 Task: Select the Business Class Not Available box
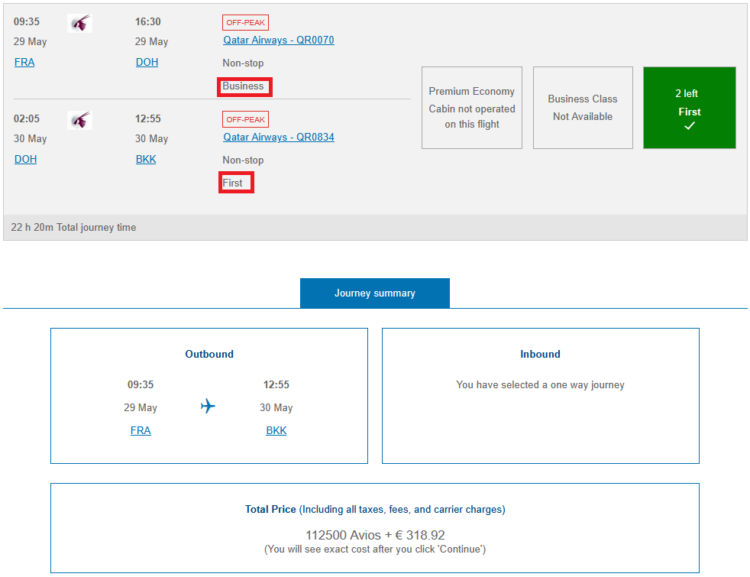582,107
